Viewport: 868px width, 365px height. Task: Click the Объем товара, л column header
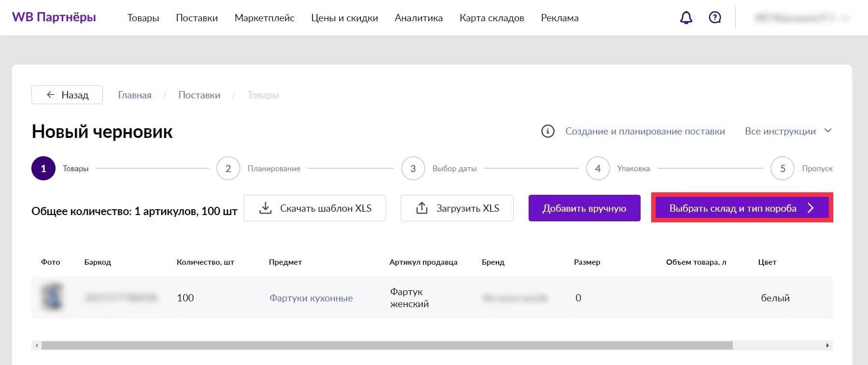pos(696,262)
